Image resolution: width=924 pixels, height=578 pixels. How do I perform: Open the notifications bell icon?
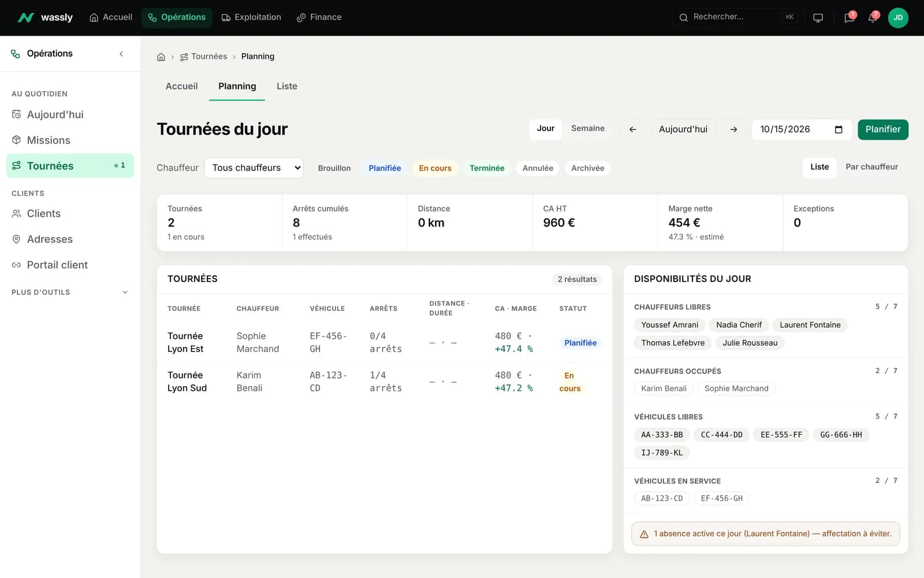click(x=873, y=18)
